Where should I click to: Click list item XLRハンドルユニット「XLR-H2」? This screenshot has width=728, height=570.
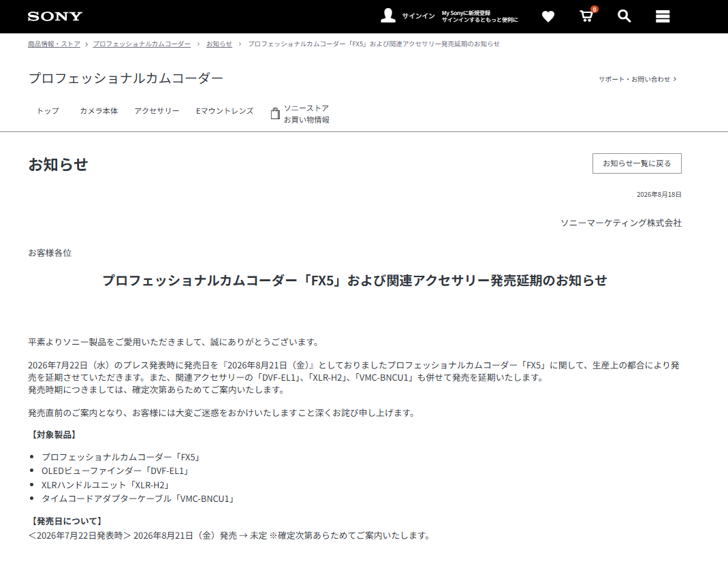(x=107, y=485)
